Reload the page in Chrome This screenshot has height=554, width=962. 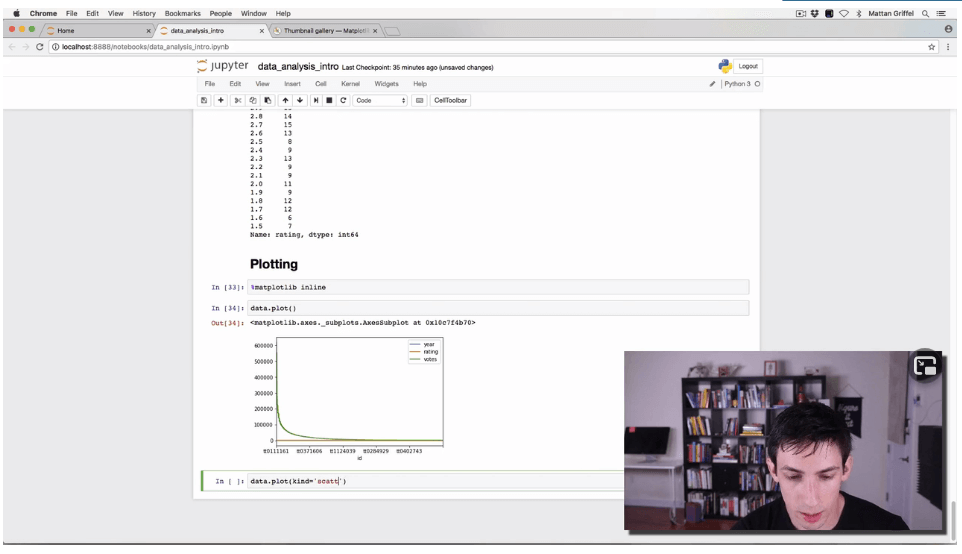(40, 47)
